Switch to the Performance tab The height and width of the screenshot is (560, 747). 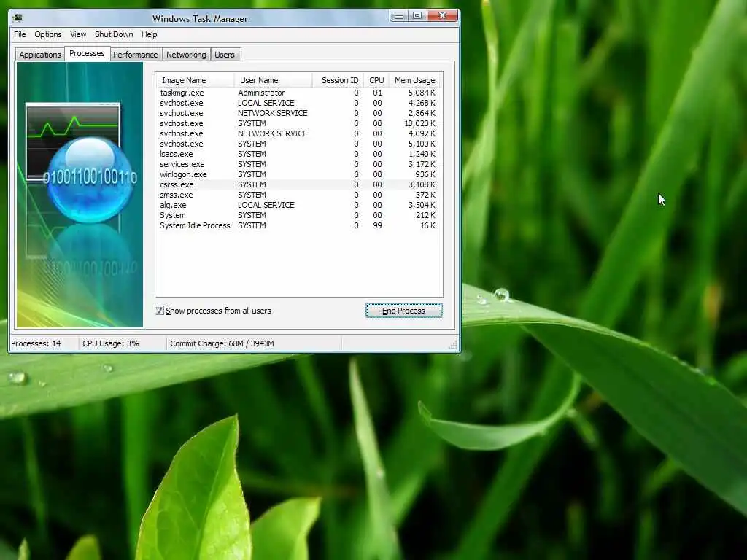pos(135,55)
